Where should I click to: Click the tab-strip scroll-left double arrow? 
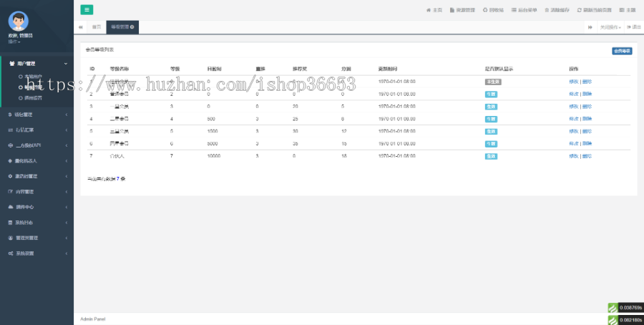(80, 27)
